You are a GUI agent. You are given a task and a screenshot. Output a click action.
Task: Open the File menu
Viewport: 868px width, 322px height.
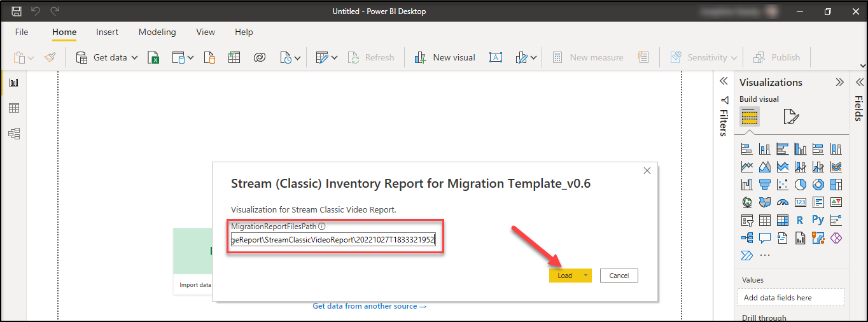click(x=22, y=32)
